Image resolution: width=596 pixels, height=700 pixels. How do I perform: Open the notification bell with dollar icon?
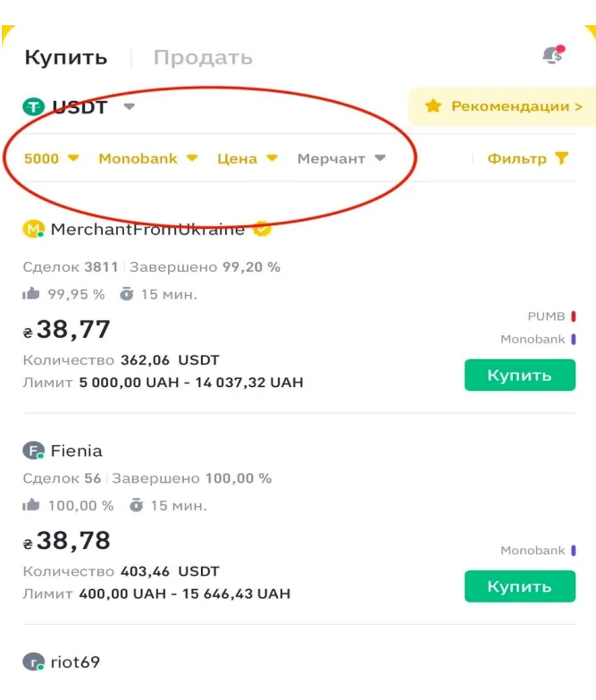pos(554,55)
